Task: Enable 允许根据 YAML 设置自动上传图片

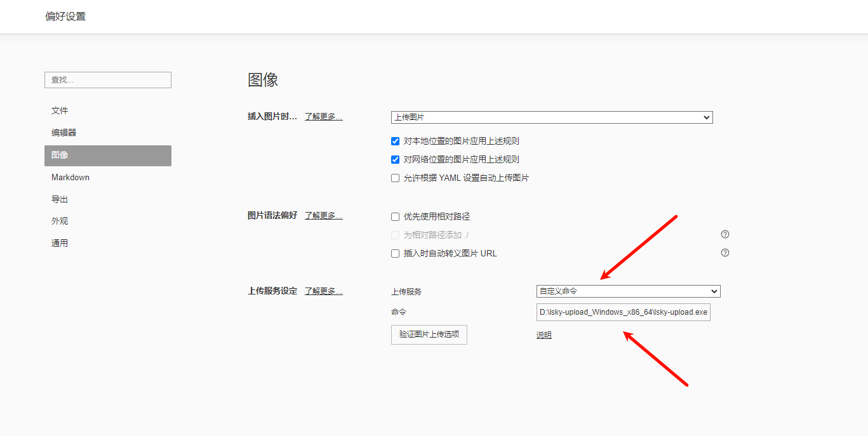Action: (395, 178)
